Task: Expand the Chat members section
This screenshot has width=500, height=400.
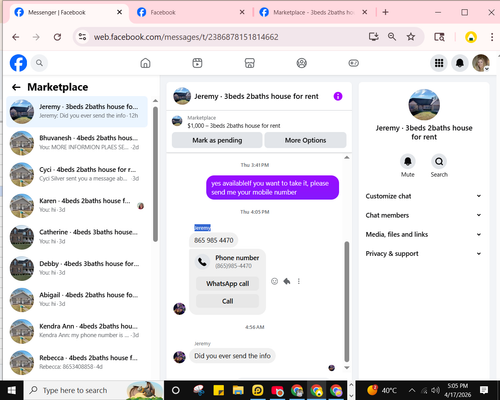Action: (423, 215)
